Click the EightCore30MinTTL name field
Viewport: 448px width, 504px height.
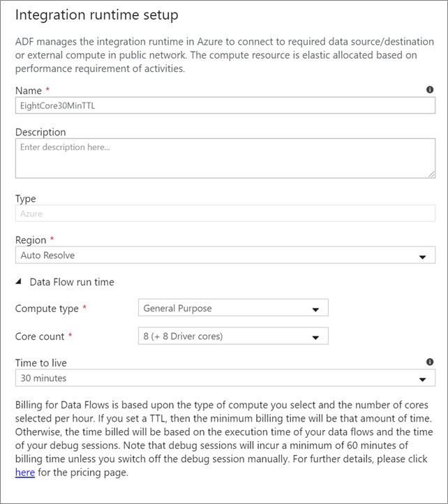click(225, 105)
